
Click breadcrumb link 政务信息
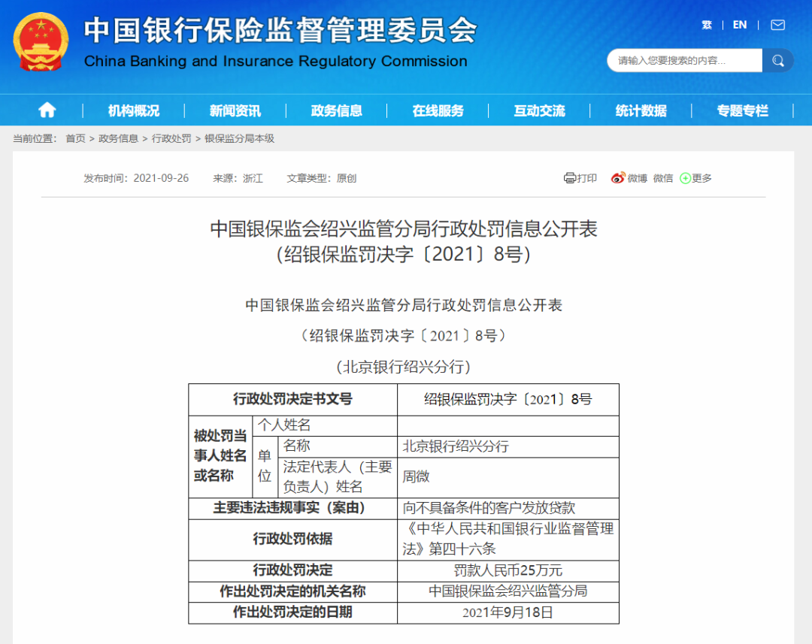point(118,138)
